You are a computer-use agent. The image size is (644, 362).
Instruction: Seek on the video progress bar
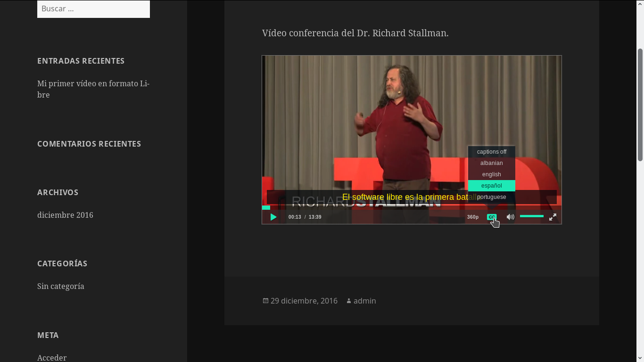point(412,207)
